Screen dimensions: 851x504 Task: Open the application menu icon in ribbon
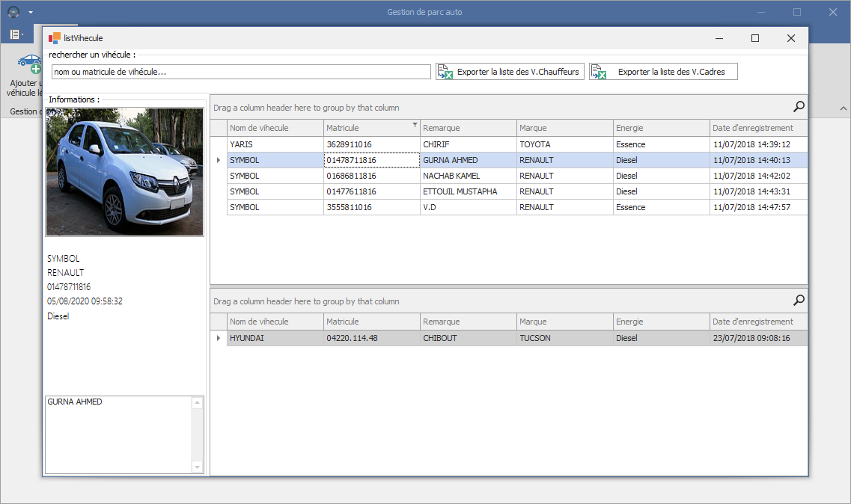(15, 34)
